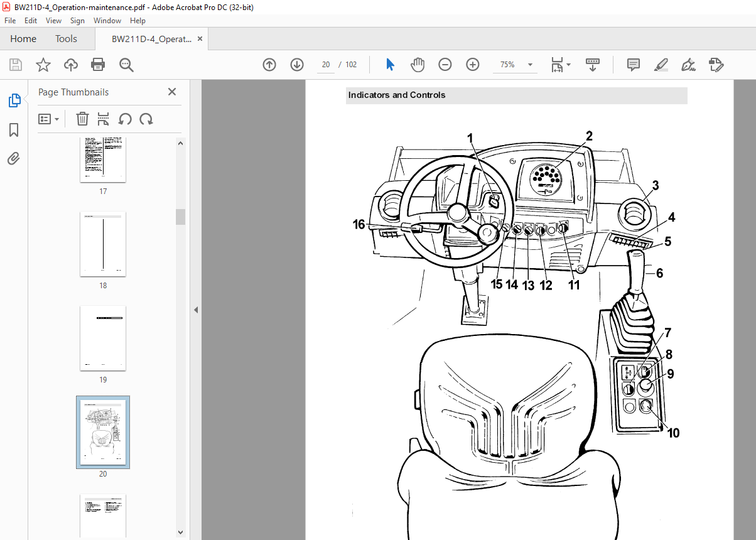The height and width of the screenshot is (540, 756).
Task: Open the find text magnifier icon
Action: (x=126, y=65)
